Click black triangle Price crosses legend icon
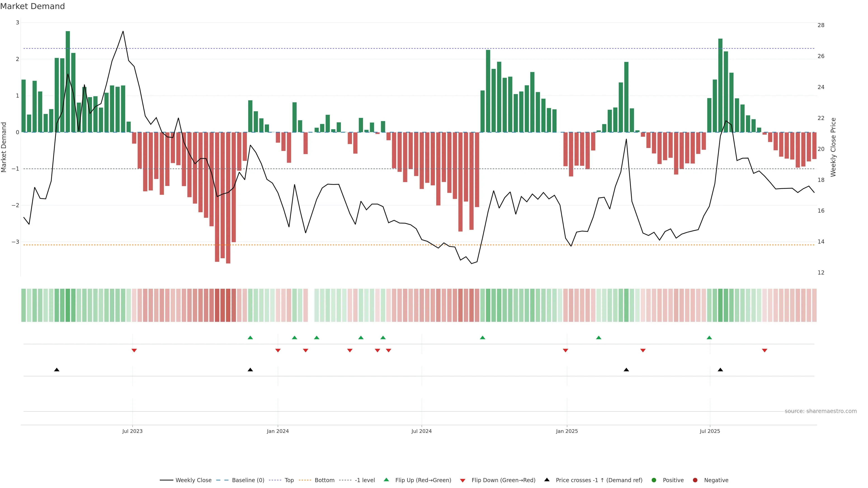Image resolution: width=868 pixels, height=488 pixels. click(x=547, y=480)
